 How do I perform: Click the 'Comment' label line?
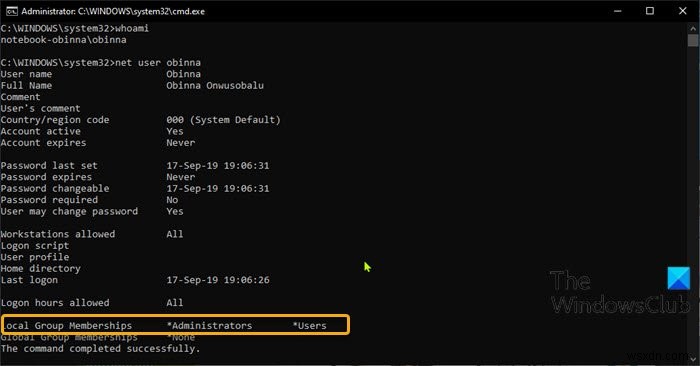21,97
